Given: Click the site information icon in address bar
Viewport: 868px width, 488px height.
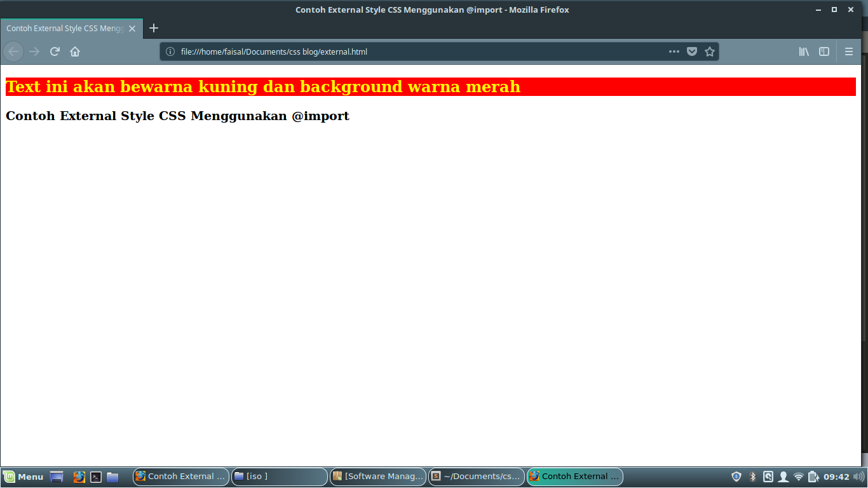Looking at the screenshot, I should [168, 51].
